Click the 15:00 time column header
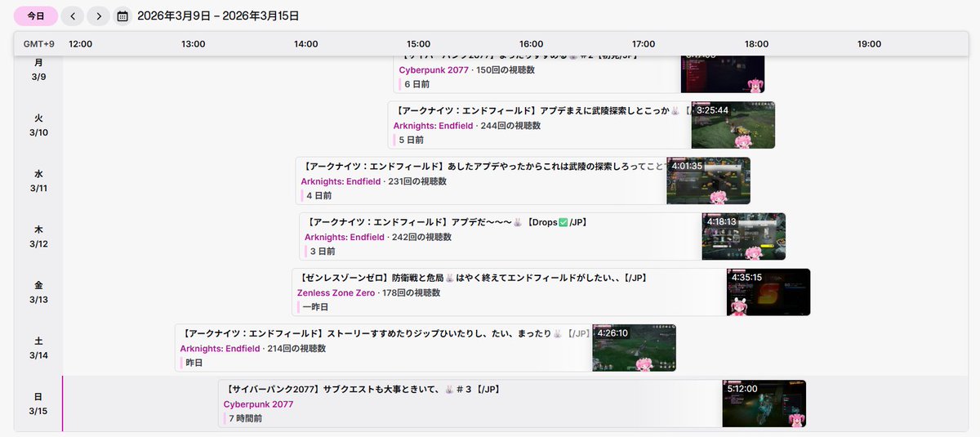Viewport: 980px width, 437px height. 418,44
